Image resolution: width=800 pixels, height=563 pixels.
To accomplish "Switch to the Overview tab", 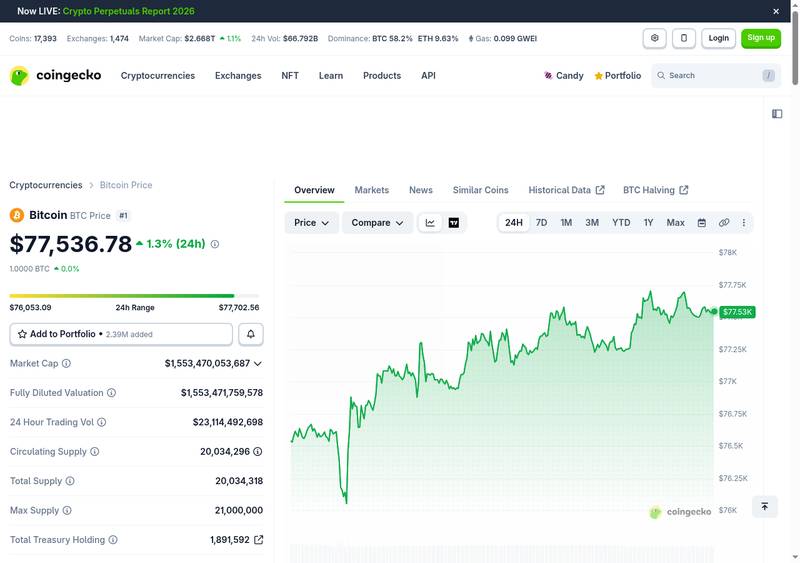I will click(314, 190).
